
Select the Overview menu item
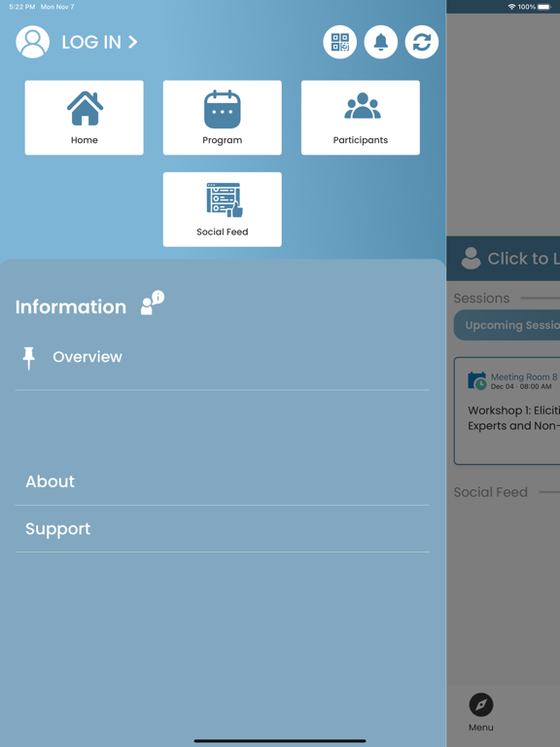[223, 357]
